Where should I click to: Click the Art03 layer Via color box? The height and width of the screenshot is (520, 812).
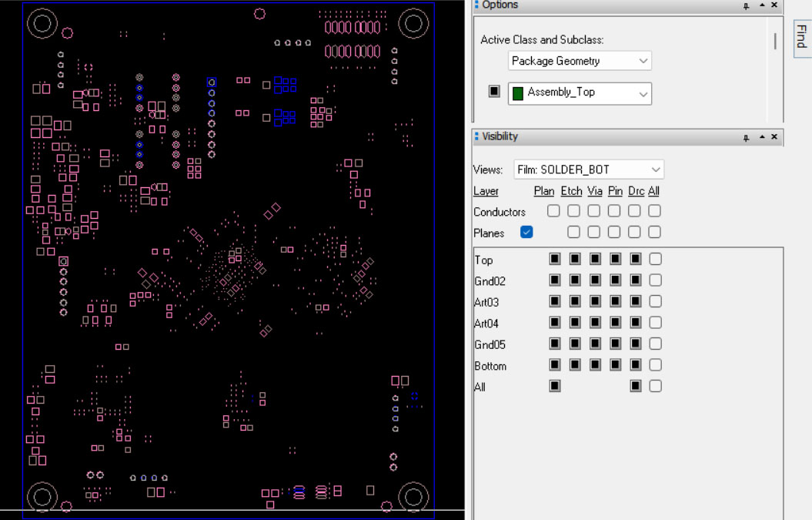pyautogui.click(x=595, y=302)
